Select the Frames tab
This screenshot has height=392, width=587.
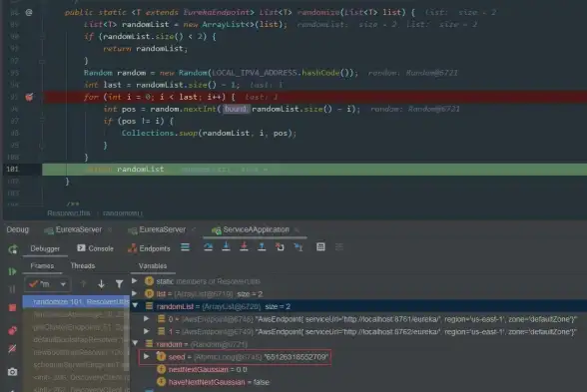click(42, 266)
